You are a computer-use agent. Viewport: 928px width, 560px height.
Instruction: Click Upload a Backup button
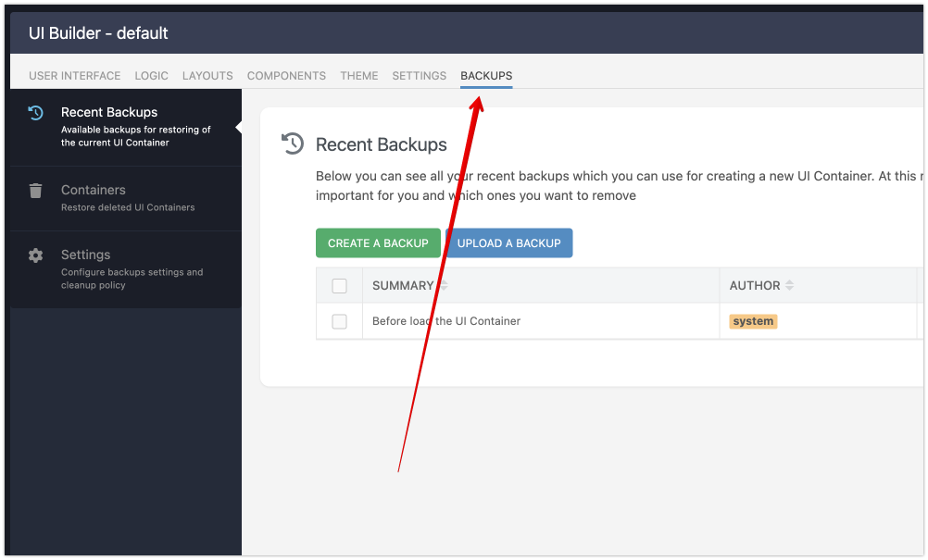509,243
